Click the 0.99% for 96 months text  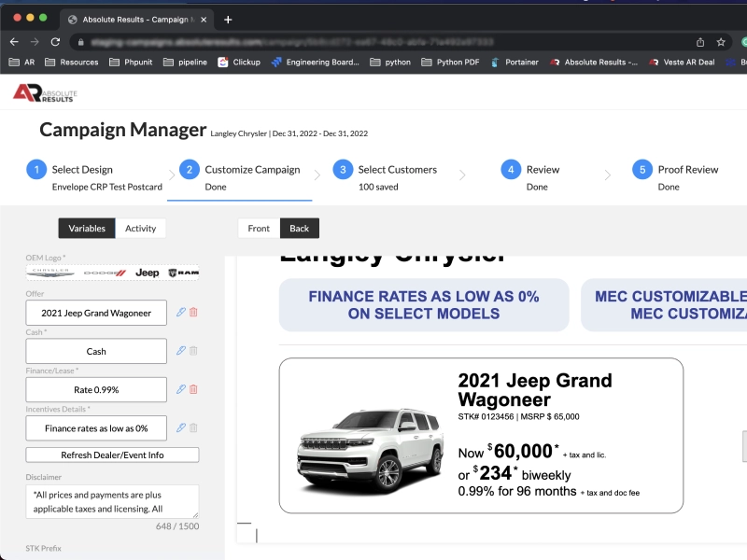(x=517, y=492)
